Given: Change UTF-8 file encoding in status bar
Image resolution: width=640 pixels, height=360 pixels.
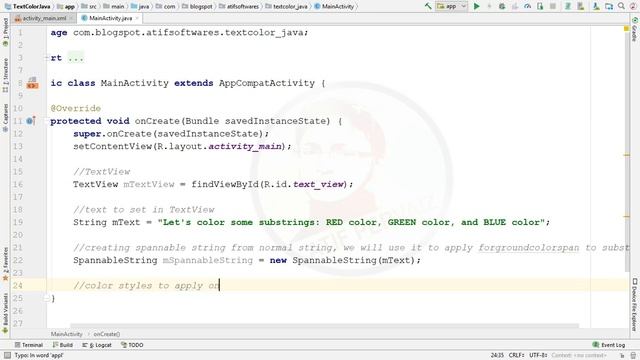Looking at the screenshot, I should point(538,356).
